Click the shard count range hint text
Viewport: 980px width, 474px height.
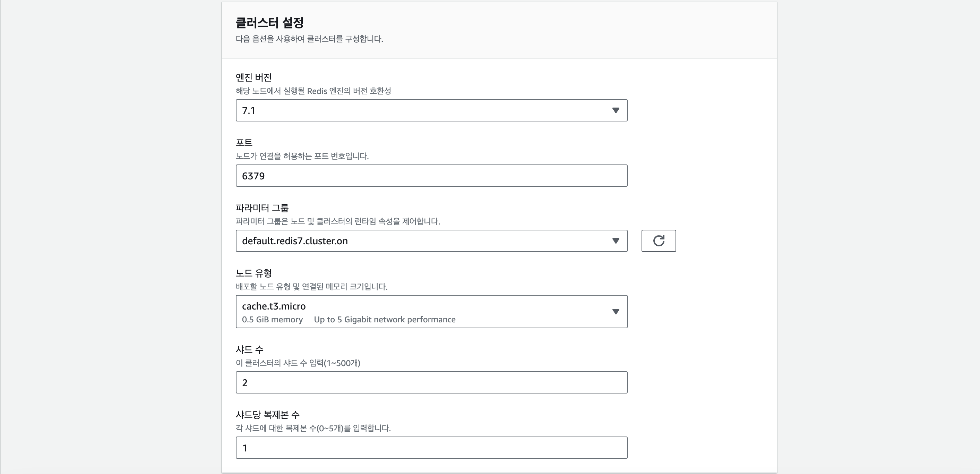pos(298,363)
